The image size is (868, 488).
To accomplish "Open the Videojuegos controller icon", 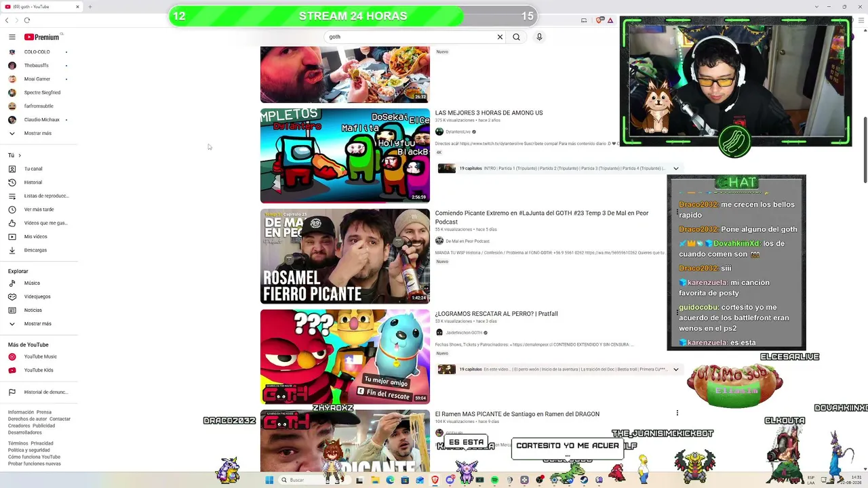I will coord(12,297).
